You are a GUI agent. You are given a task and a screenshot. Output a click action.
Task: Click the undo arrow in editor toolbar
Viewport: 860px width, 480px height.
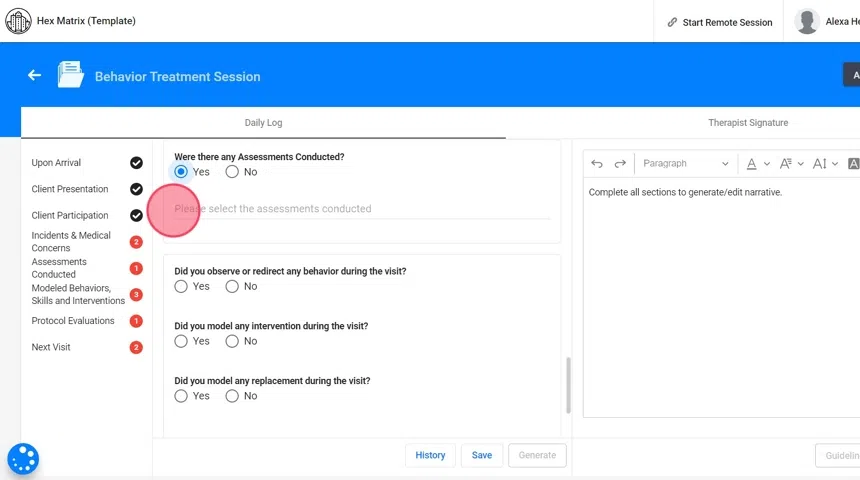pyautogui.click(x=597, y=164)
